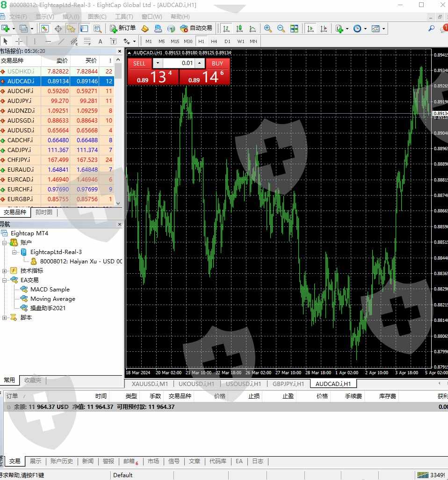The height and width of the screenshot is (480, 448).
Task: Toggle the Terminal window icon
Action: (84, 29)
